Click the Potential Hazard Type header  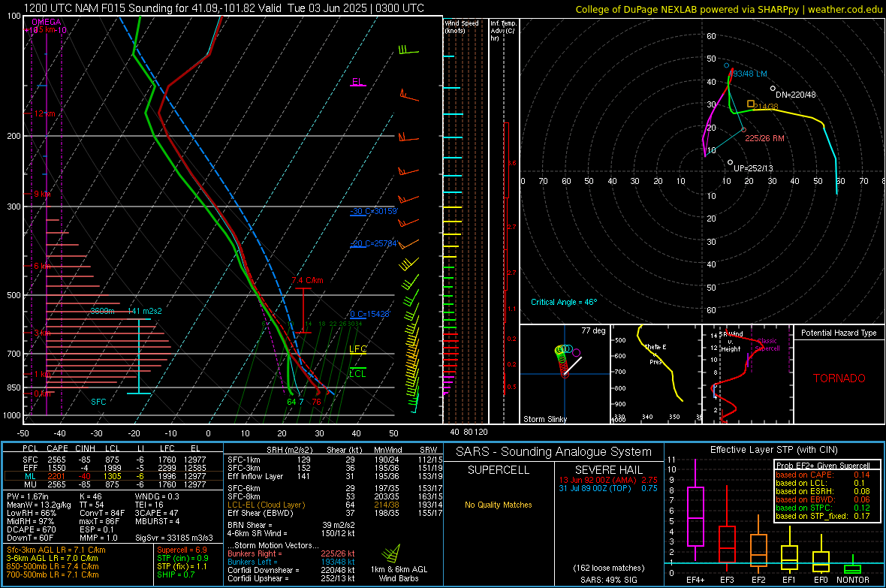[839, 333]
